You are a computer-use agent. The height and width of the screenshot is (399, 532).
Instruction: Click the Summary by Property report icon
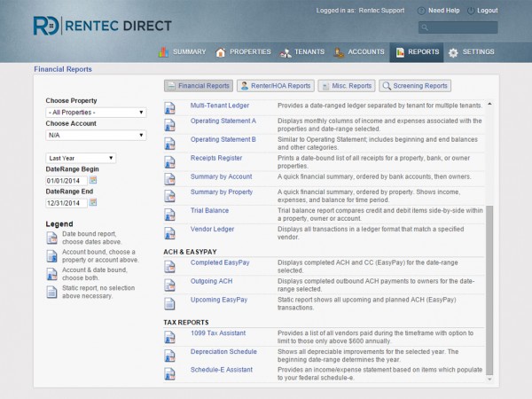coord(169,196)
